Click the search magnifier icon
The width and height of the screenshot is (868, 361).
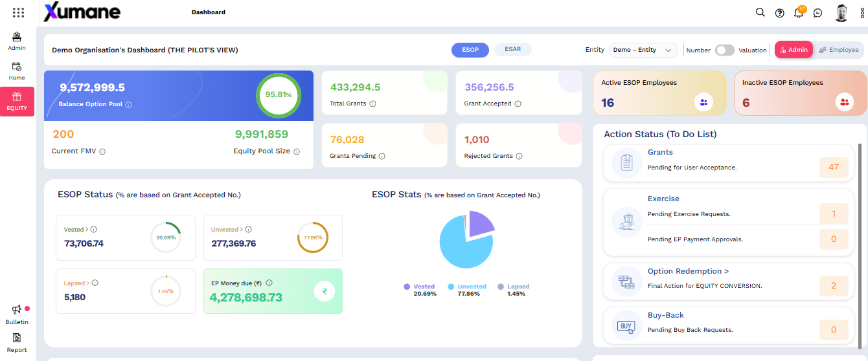coord(760,12)
